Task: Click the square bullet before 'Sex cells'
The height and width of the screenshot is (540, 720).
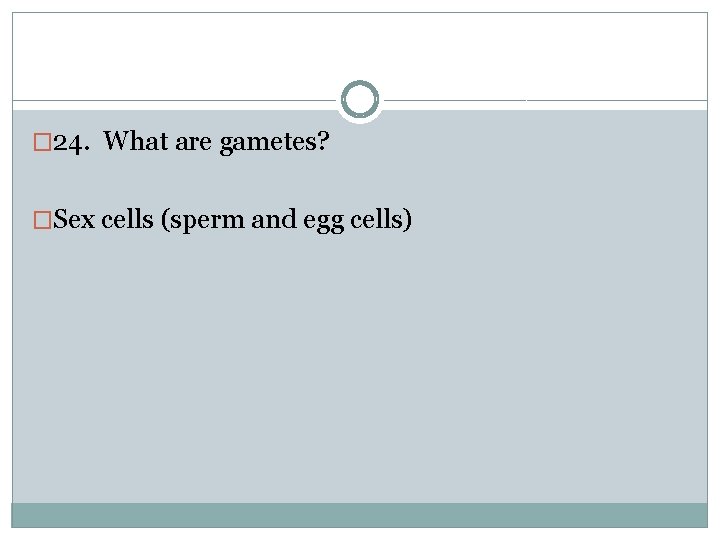Action: pyautogui.click(x=42, y=220)
